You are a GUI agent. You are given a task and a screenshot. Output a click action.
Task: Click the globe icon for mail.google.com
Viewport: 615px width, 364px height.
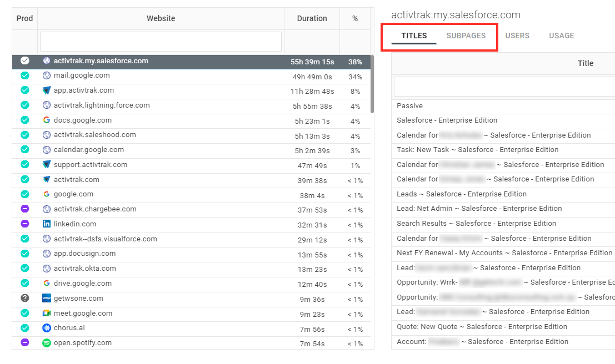(47, 75)
